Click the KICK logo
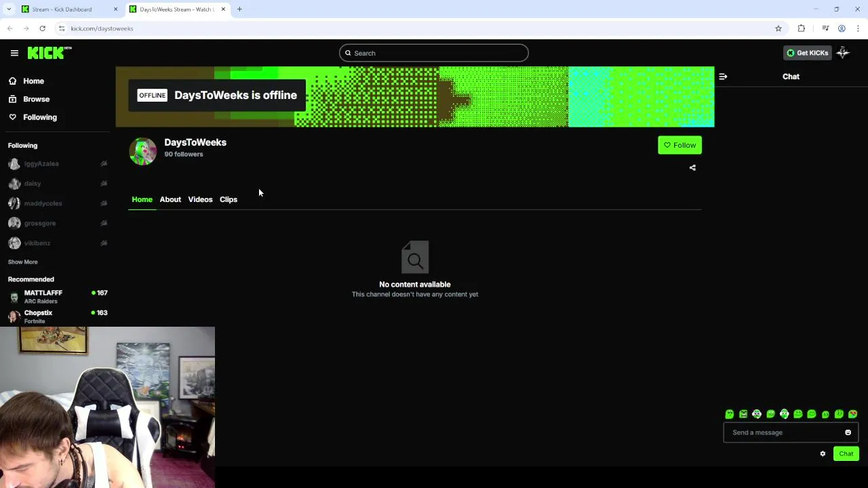Viewport: 868px width, 488px height. (50, 53)
